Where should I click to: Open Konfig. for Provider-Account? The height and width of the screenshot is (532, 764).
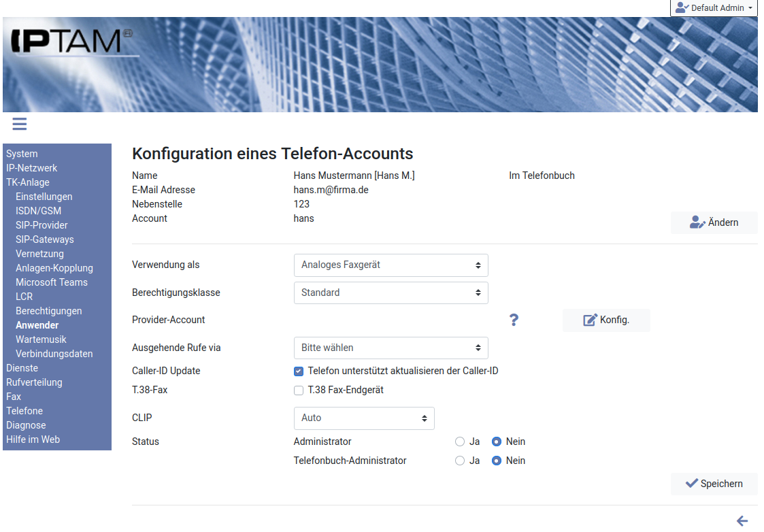[x=606, y=320]
